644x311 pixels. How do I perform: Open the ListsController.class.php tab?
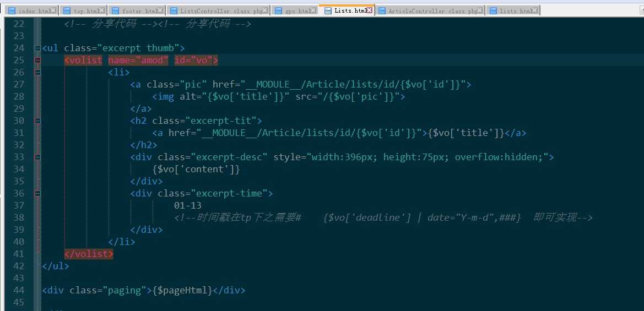218,11
